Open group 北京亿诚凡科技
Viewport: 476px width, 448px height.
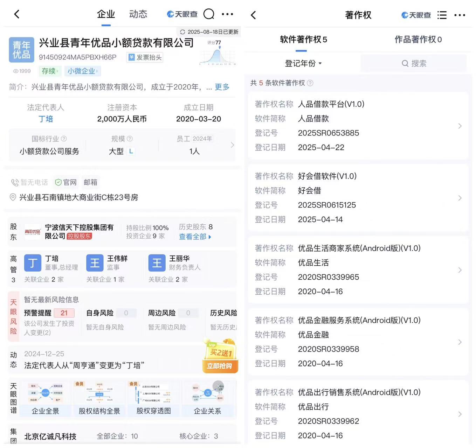coord(50,436)
